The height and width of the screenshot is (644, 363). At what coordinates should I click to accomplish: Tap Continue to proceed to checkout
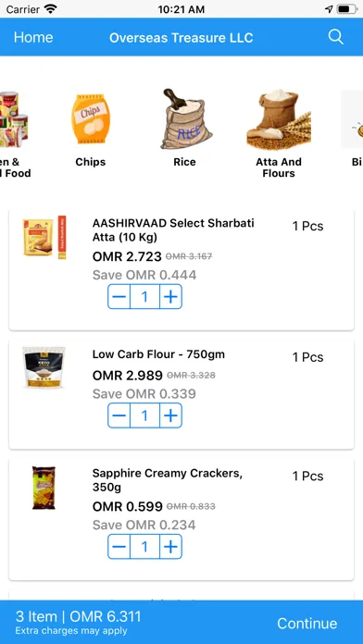tap(307, 623)
